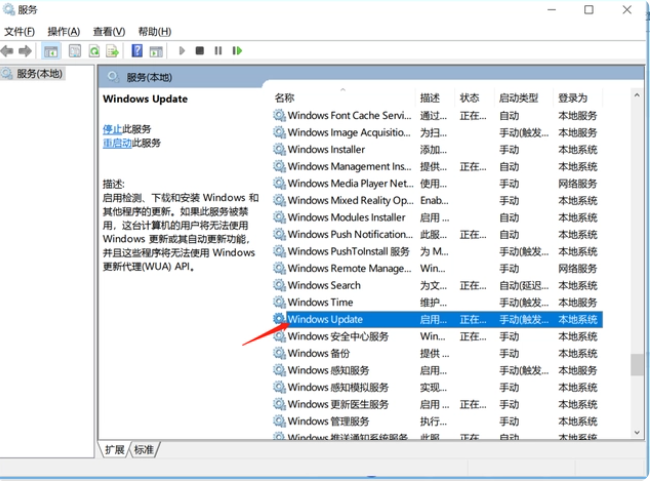
Task: Select the Windows 管理服务 name
Action: [x=328, y=421]
